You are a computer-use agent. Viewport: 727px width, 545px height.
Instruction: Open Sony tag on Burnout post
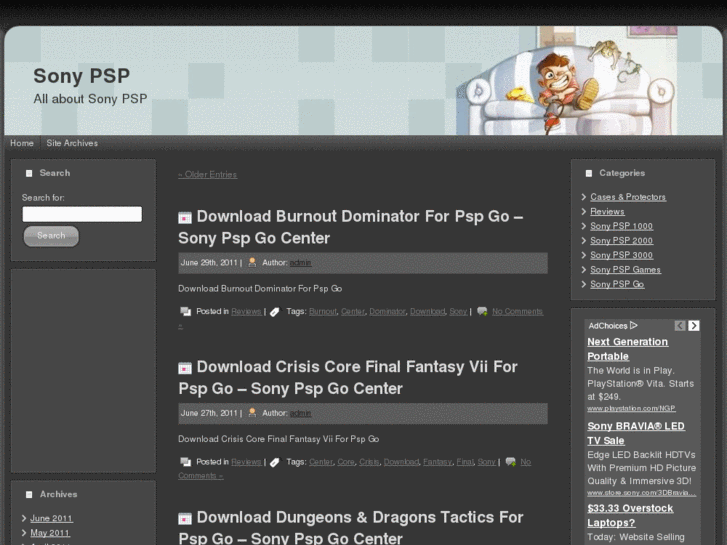pos(458,312)
